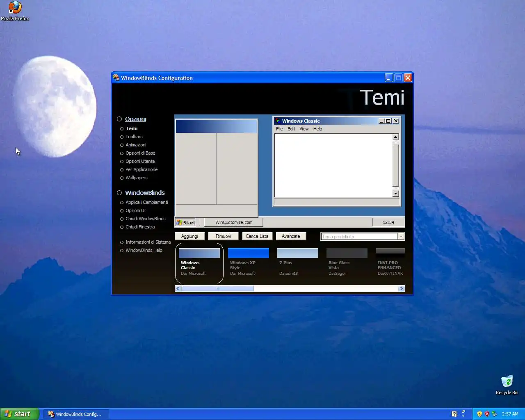Open Opzioni di Base in the sidebar
The width and height of the screenshot is (525, 420).
pos(140,153)
